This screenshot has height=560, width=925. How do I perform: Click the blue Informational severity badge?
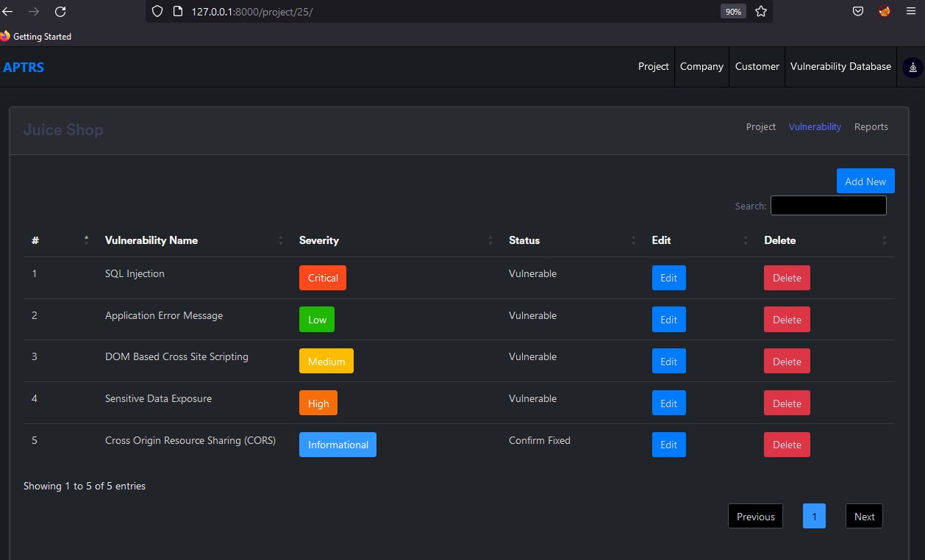(337, 445)
